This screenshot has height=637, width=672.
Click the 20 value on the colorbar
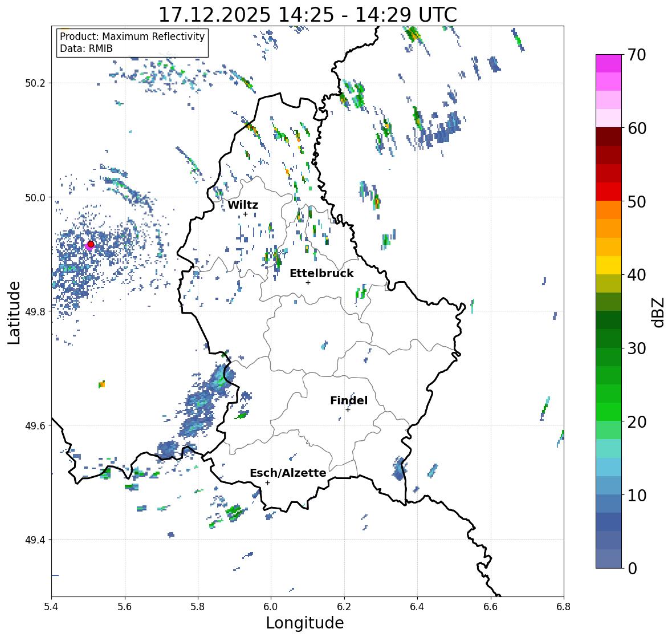pos(637,421)
